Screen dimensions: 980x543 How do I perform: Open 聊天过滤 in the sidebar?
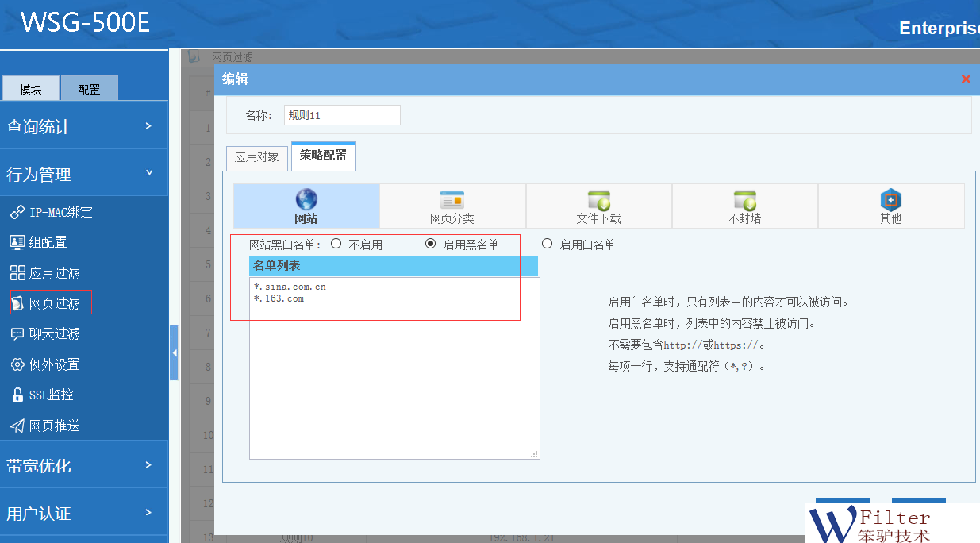coord(54,333)
